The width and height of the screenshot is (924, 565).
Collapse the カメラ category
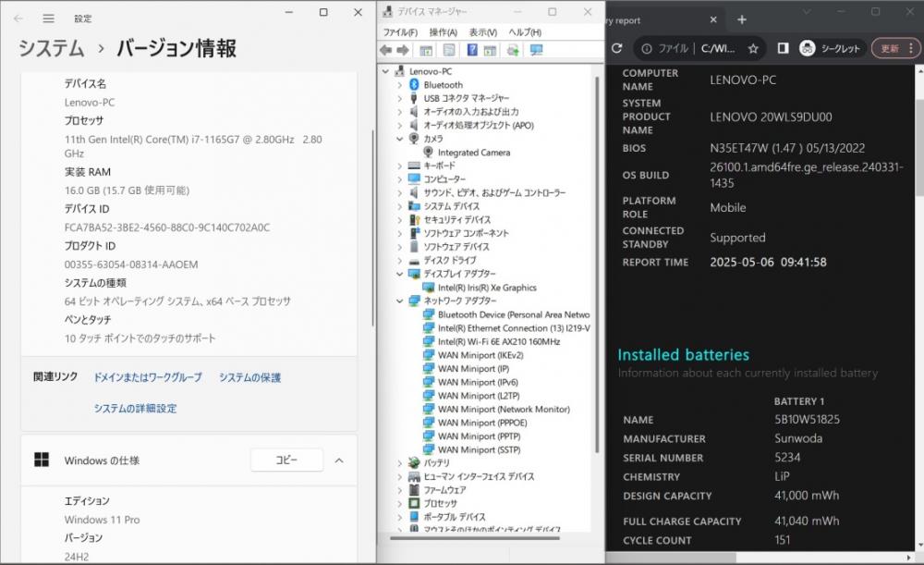pos(400,139)
